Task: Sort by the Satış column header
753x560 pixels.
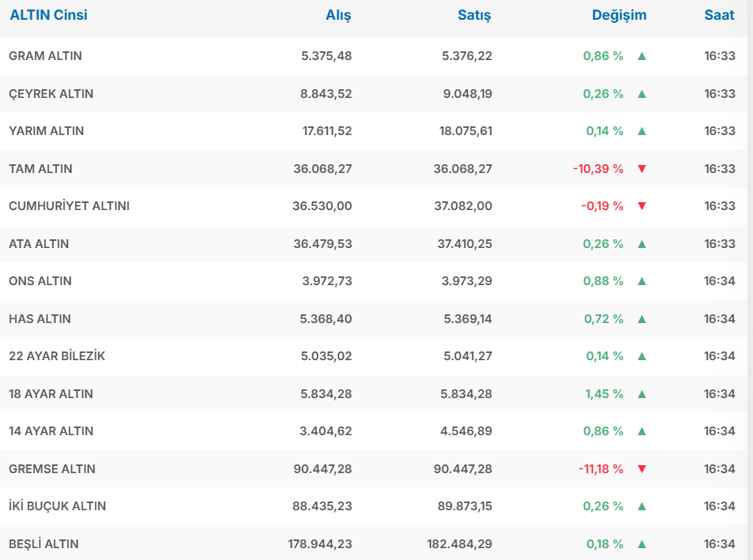Action: pyautogui.click(x=474, y=15)
